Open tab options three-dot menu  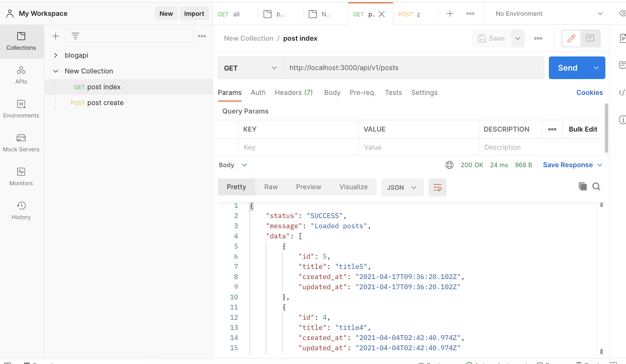[x=470, y=14]
